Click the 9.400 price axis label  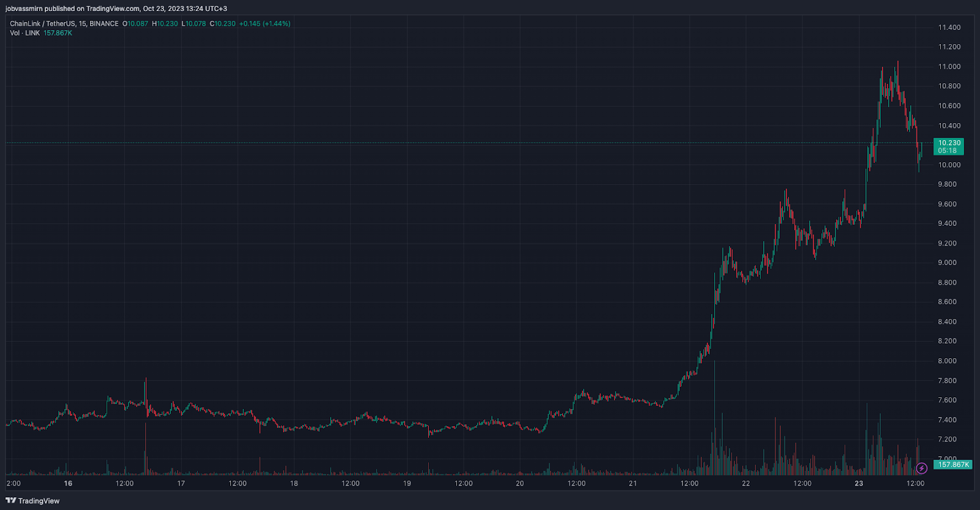coord(948,223)
